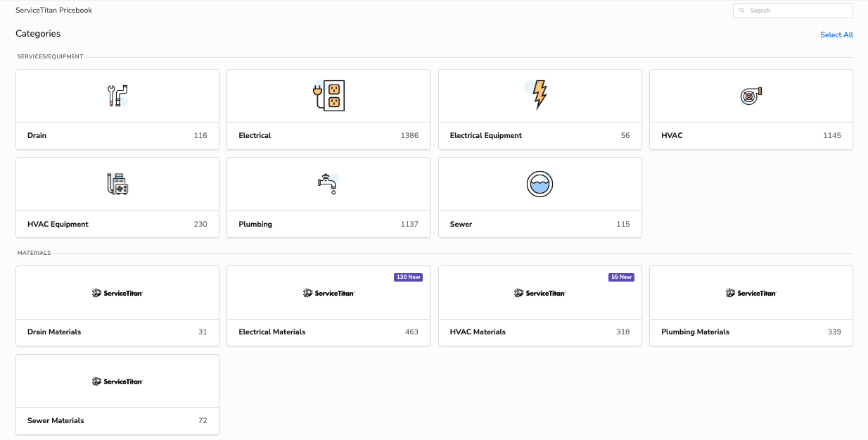This screenshot has width=868, height=440.
Task: Select the Plumbing faucet icon
Action: point(328,184)
